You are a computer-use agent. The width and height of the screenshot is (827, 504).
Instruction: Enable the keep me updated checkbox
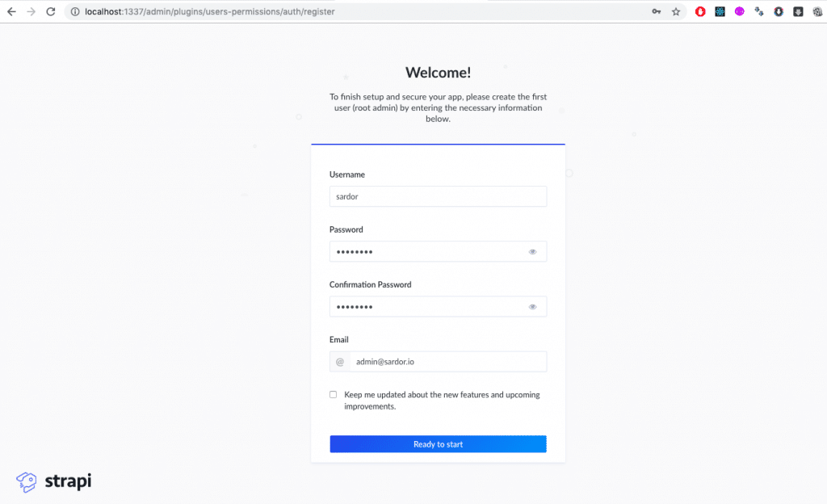coord(333,394)
